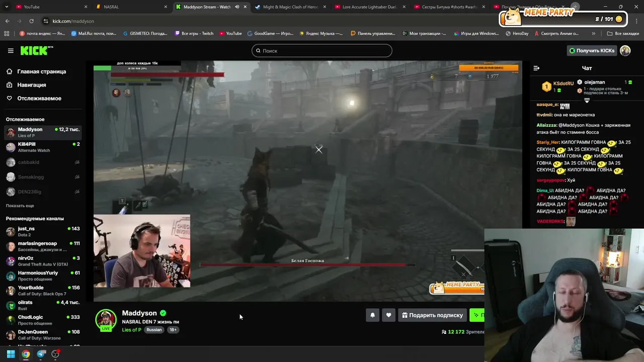Image resolution: width=644 pixels, height=362 pixels.
Task: Open GoodGame bookmark
Action: tap(270, 34)
